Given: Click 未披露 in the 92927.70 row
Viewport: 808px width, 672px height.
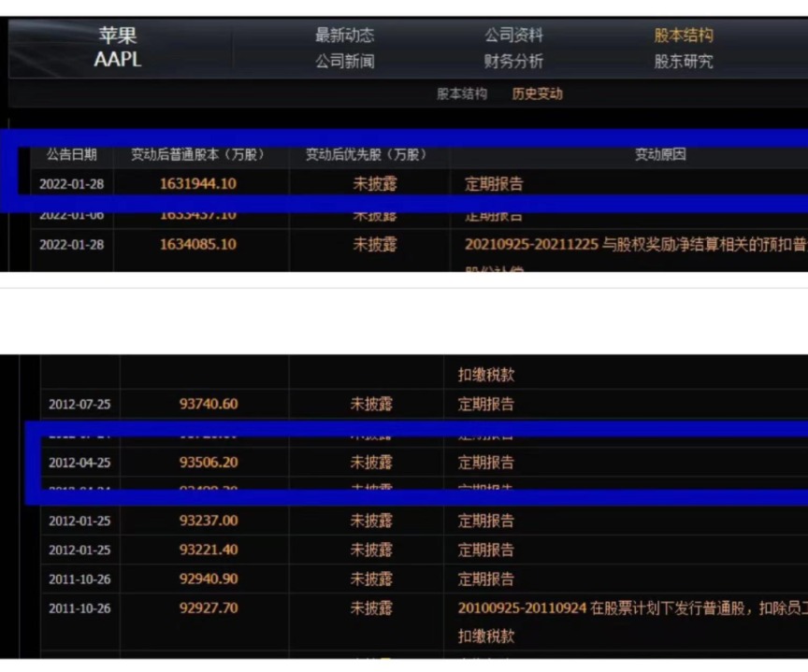Looking at the screenshot, I should click(x=371, y=608).
